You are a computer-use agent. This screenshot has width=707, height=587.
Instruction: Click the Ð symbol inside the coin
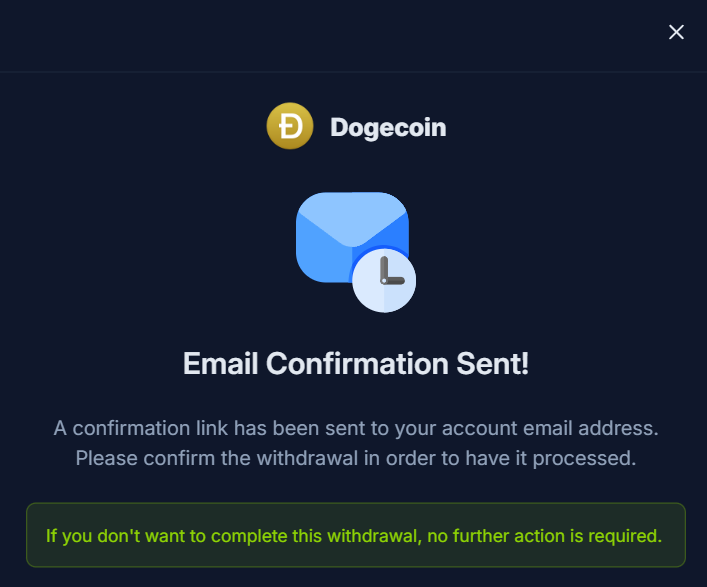click(x=290, y=126)
